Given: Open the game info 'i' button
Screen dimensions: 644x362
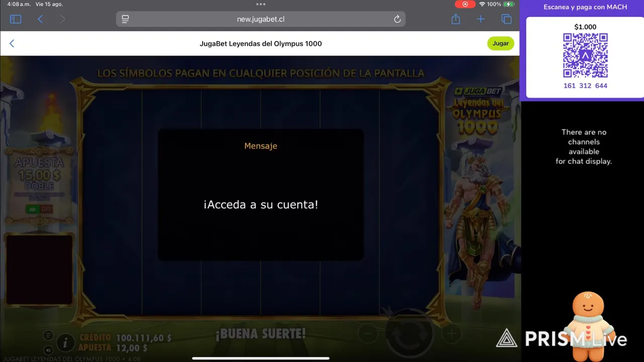Looking at the screenshot, I should coord(65,343).
